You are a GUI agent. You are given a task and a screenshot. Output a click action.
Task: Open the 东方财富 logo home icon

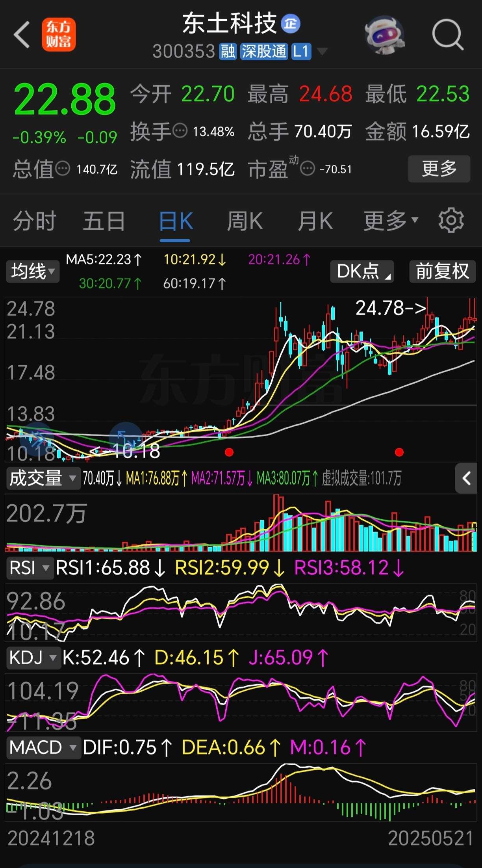pos(59,35)
